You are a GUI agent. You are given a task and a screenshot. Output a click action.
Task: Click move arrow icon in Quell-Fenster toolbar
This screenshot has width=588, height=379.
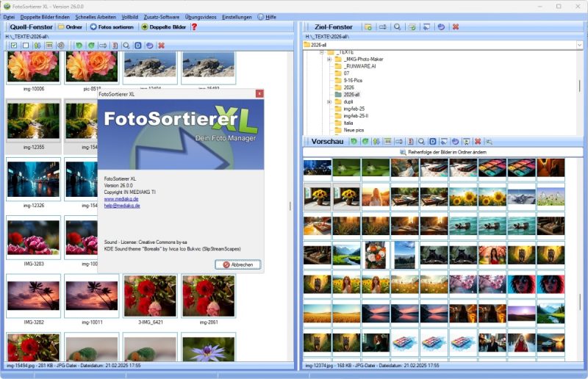[x=103, y=46]
